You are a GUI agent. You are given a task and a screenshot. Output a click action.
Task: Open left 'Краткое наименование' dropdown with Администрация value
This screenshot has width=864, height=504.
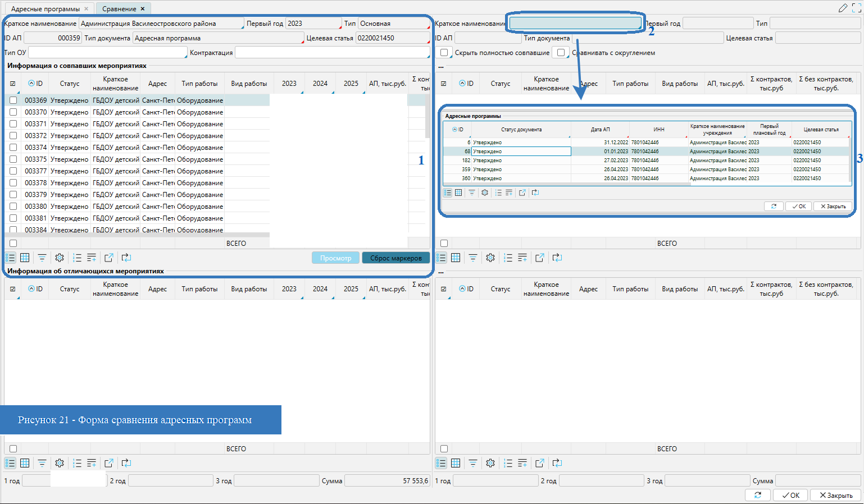[x=162, y=24]
